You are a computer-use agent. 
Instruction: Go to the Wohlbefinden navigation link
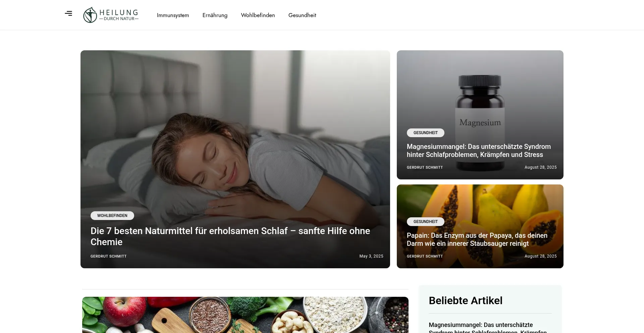(x=258, y=15)
